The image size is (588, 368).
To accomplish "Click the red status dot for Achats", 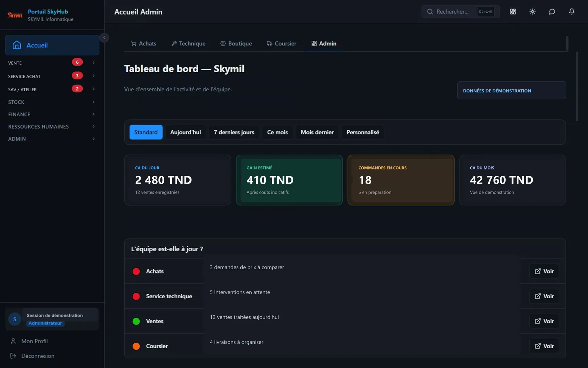I will click(x=136, y=271).
